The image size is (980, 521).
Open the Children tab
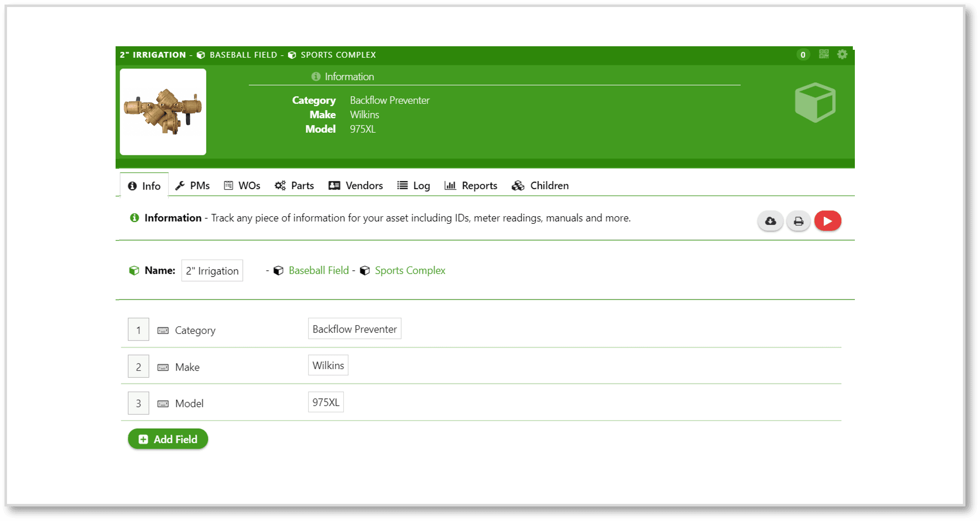coord(540,186)
